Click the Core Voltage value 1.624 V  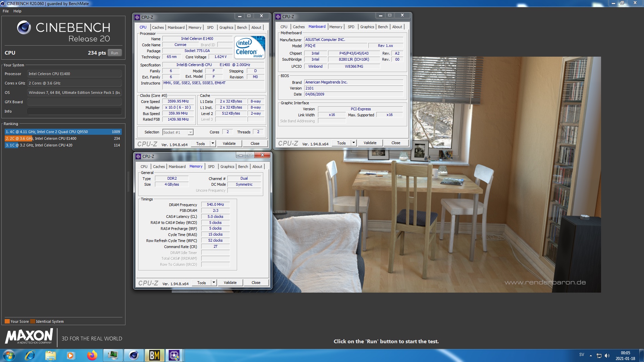click(220, 57)
